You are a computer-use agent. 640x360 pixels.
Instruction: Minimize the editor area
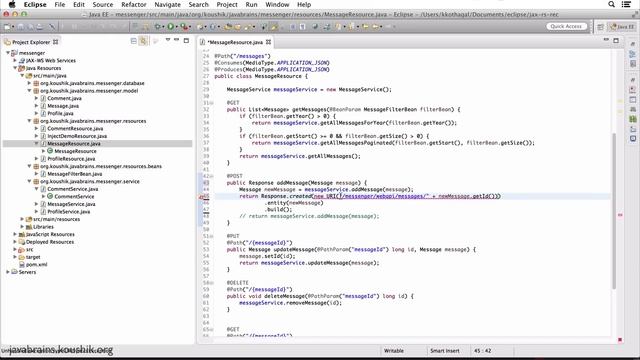tap(606, 40)
